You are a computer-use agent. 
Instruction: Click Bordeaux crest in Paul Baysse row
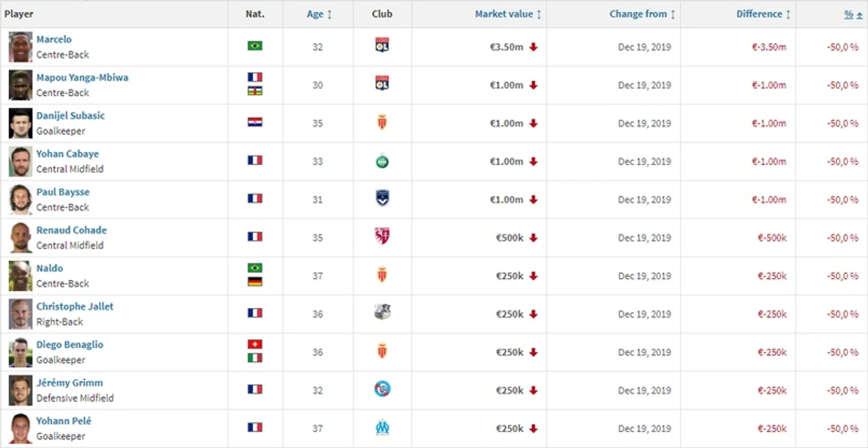point(382,199)
